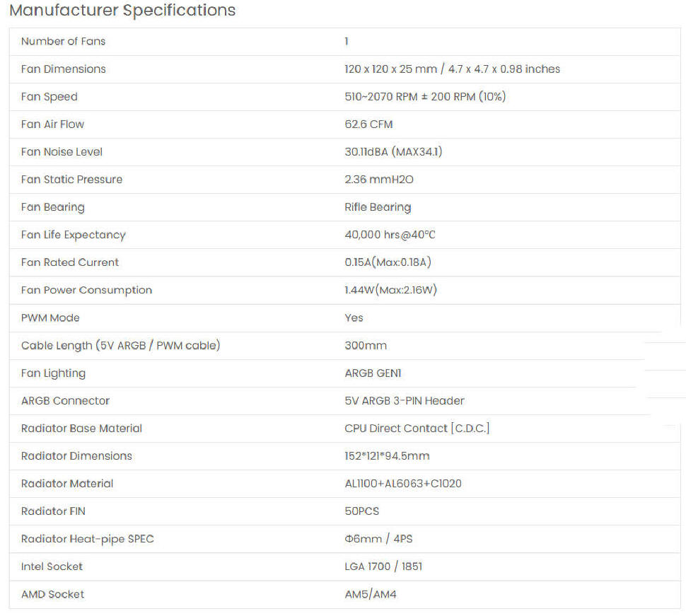This screenshot has height=616, width=686.
Task: Click the PWM Mode Yes value
Action: pos(354,318)
